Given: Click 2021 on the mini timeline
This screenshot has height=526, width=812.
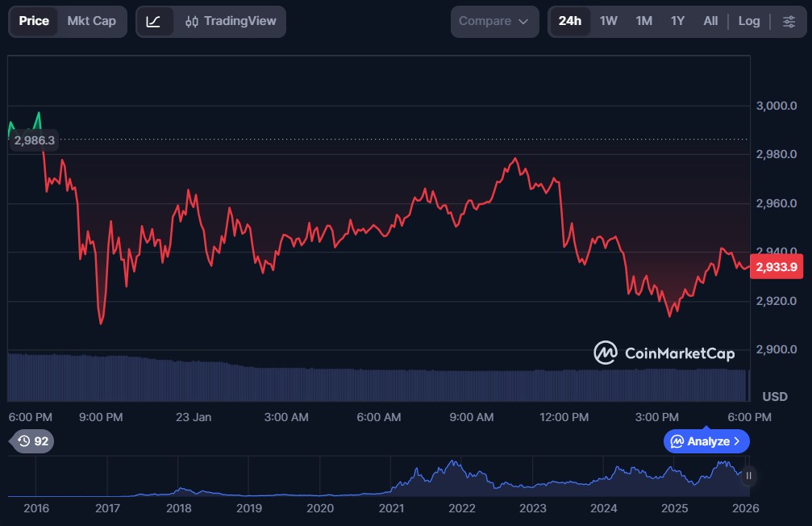Looking at the screenshot, I should [391, 508].
